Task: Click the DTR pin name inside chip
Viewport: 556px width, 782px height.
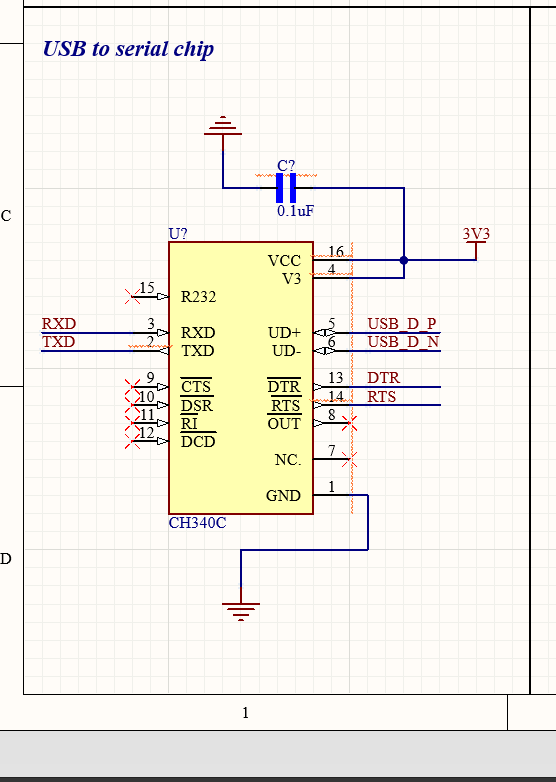Action: 284,387
